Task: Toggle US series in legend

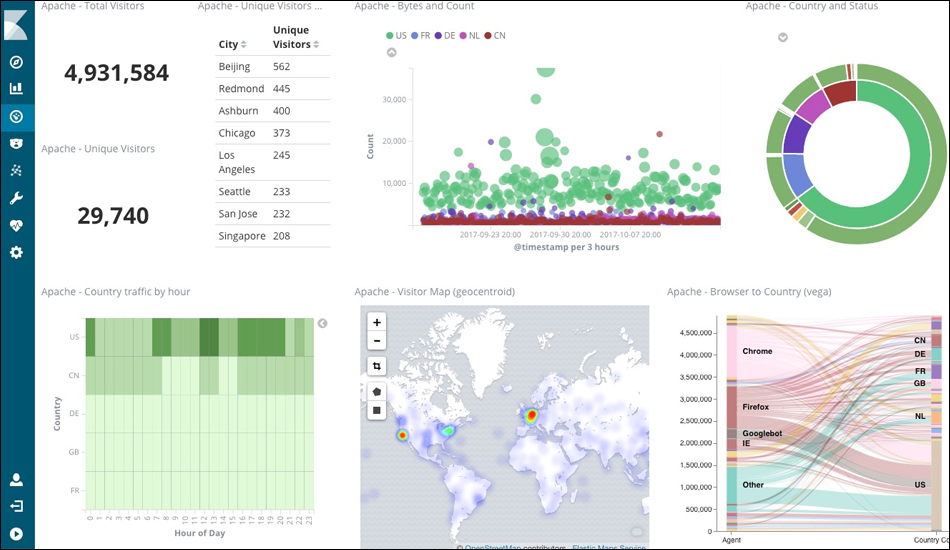Action: pyautogui.click(x=396, y=36)
